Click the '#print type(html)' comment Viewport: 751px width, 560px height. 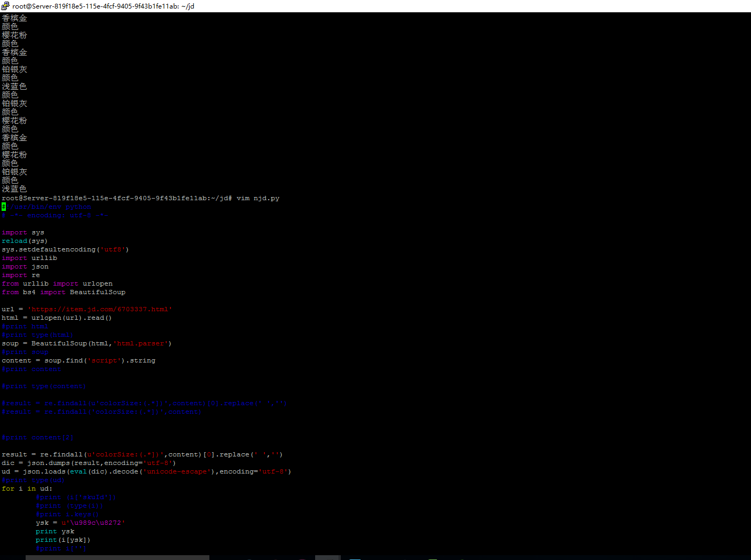(x=37, y=335)
